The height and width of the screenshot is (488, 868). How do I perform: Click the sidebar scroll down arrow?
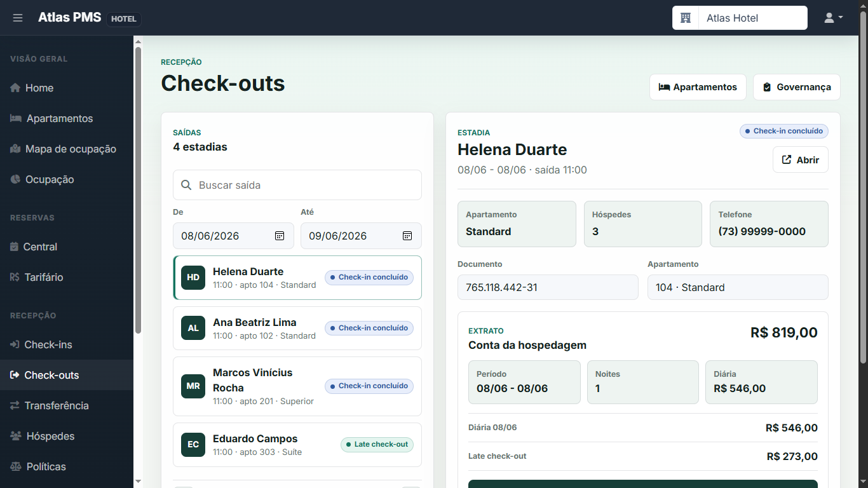tap(138, 482)
